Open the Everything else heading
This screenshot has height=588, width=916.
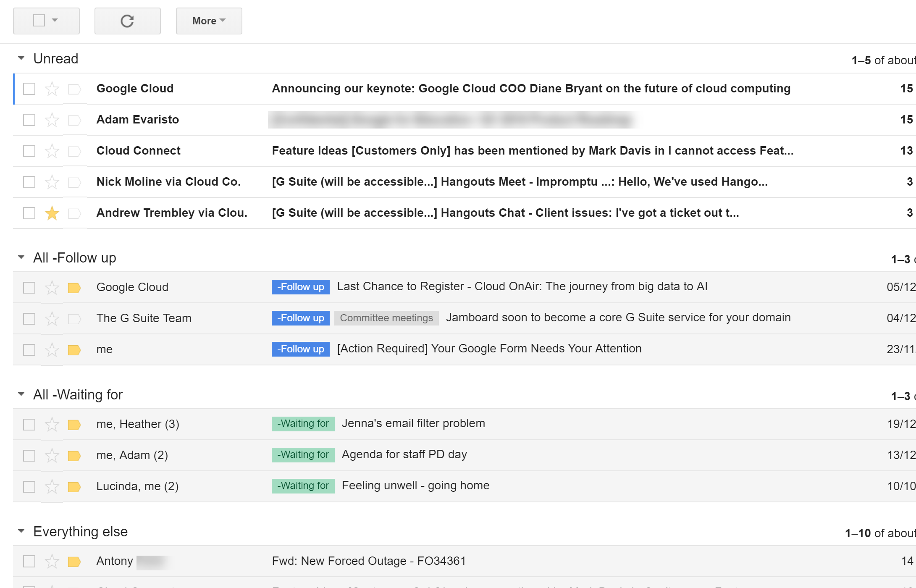coord(81,532)
